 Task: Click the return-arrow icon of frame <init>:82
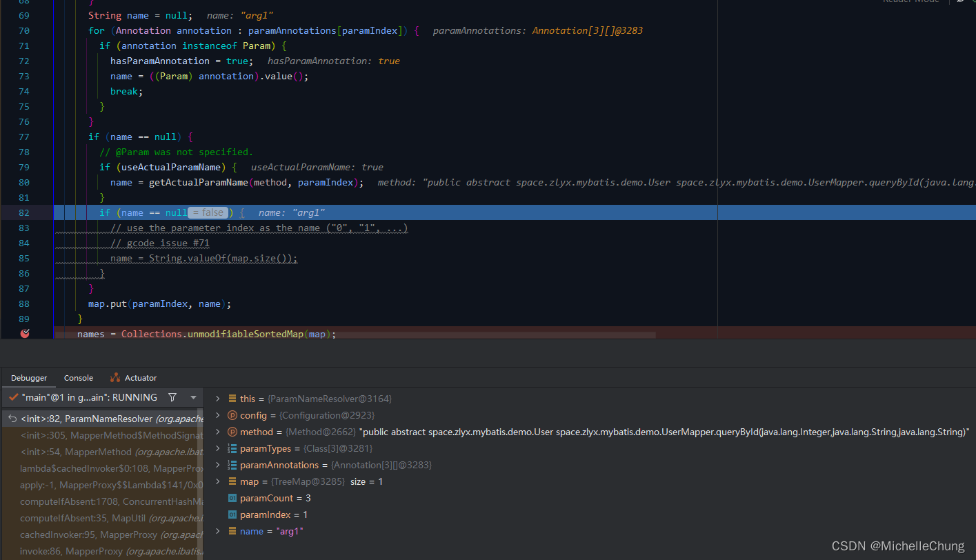pyautogui.click(x=12, y=419)
